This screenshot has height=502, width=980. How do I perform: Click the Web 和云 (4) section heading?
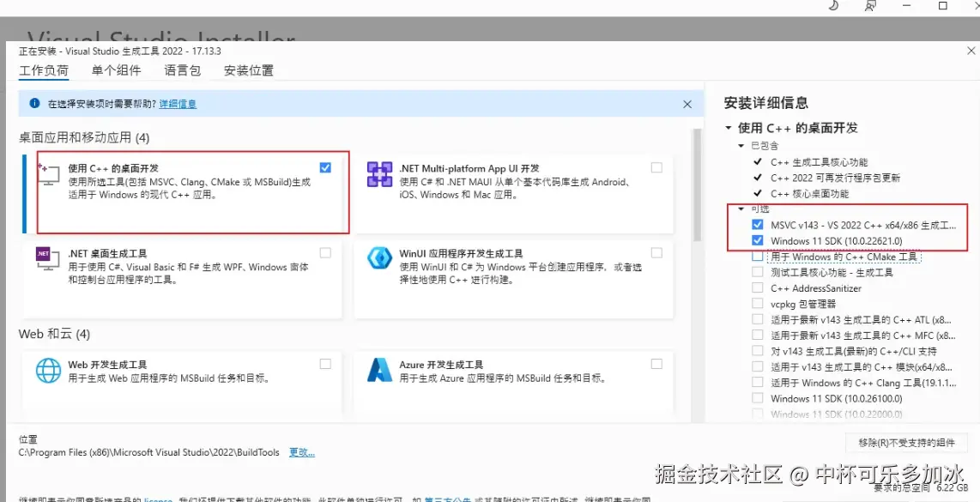54,334
